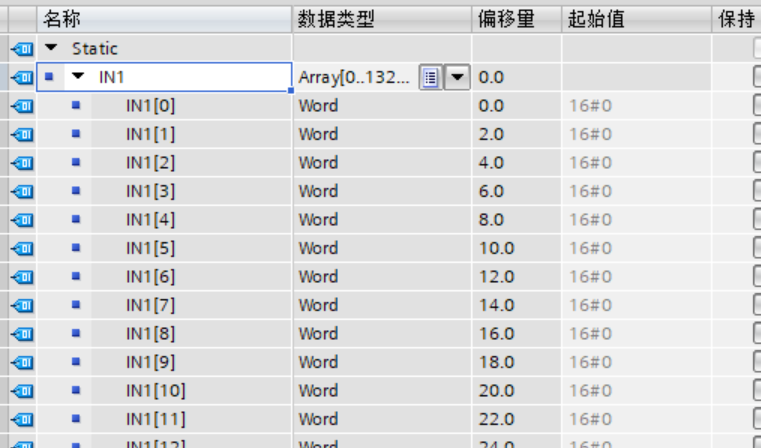This screenshot has height=448, width=761.
Task: Toggle the 保持 checkbox for IN1[5]
Action: point(756,248)
